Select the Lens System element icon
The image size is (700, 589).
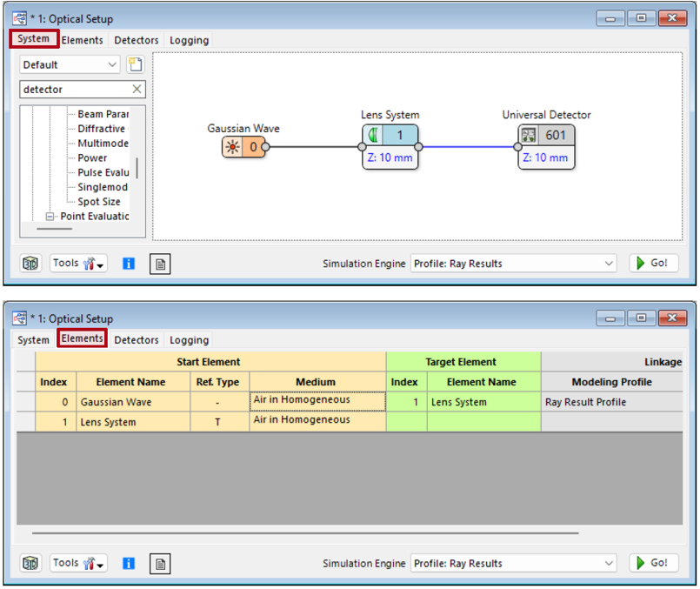(373, 136)
